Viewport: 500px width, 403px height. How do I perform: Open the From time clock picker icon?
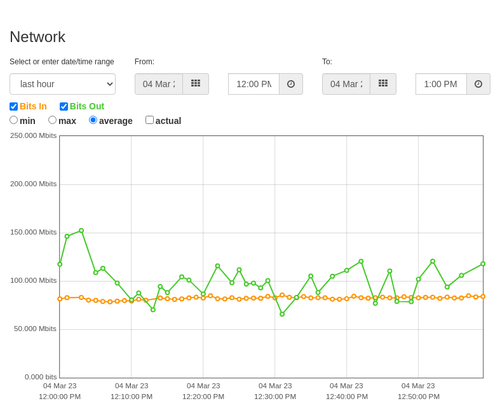click(291, 84)
